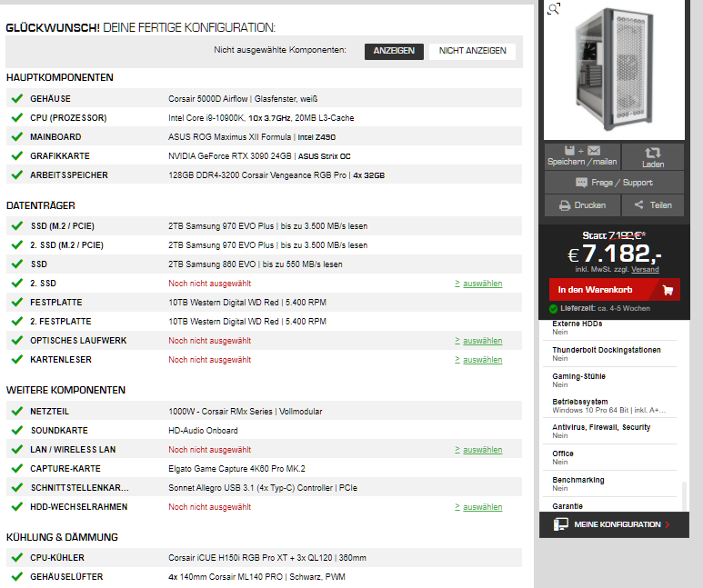Click the Meine Konfiguration monitor icon
The width and height of the screenshot is (703, 588).
(x=561, y=524)
